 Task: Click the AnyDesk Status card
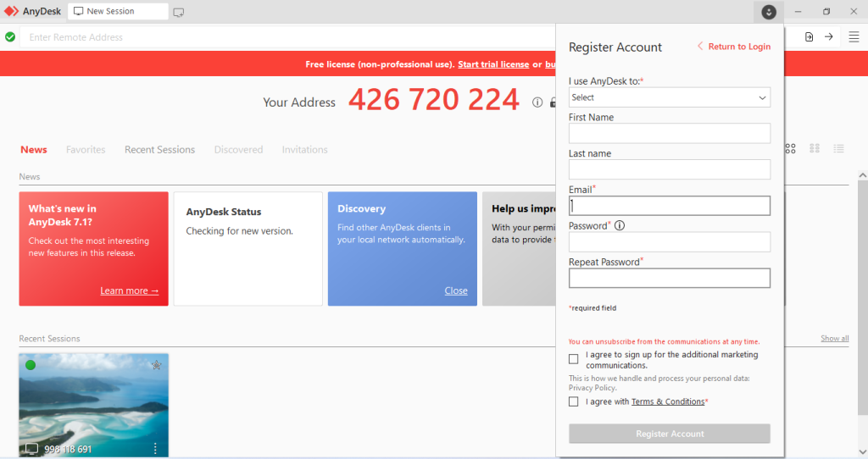248,249
